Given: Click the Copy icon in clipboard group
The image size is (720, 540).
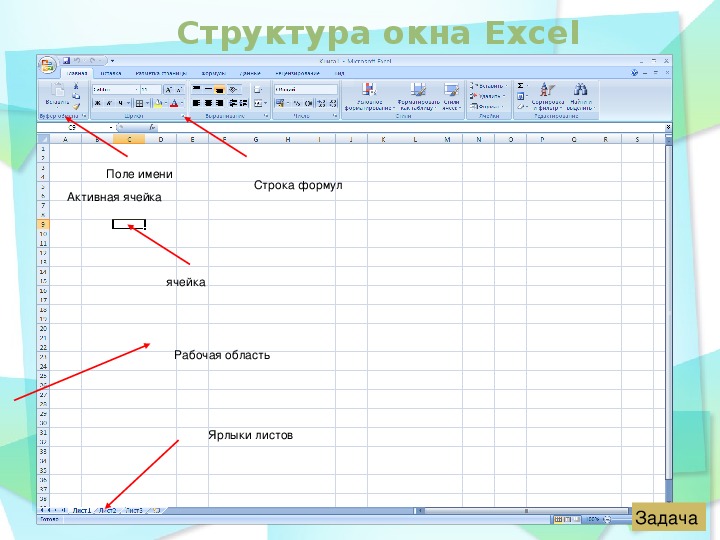Looking at the screenshot, I should [76, 96].
